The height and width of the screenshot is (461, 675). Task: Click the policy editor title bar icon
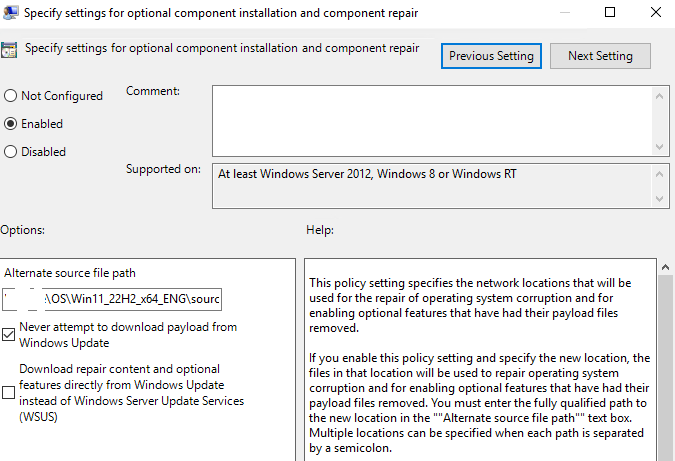tap(10, 12)
